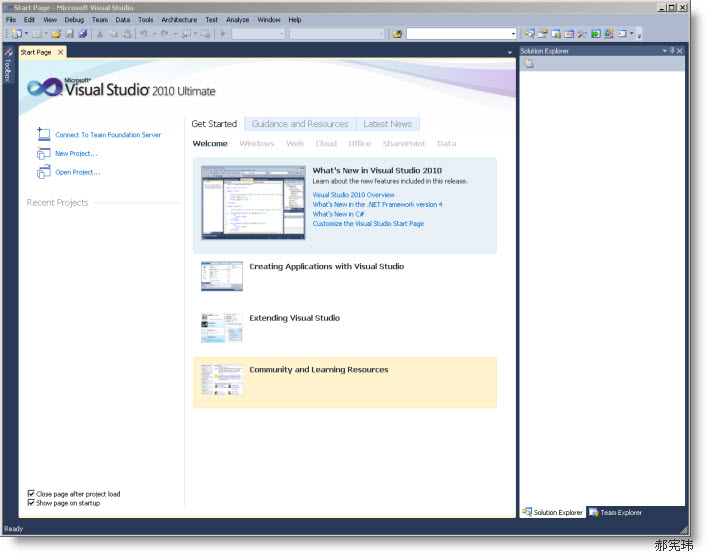Click the Save floppy disk icon
This screenshot has height=553, width=707.
pyautogui.click(x=70, y=33)
